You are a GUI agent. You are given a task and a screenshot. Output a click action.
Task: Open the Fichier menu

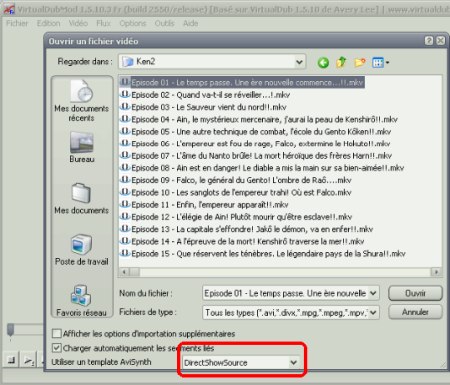pos(17,23)
